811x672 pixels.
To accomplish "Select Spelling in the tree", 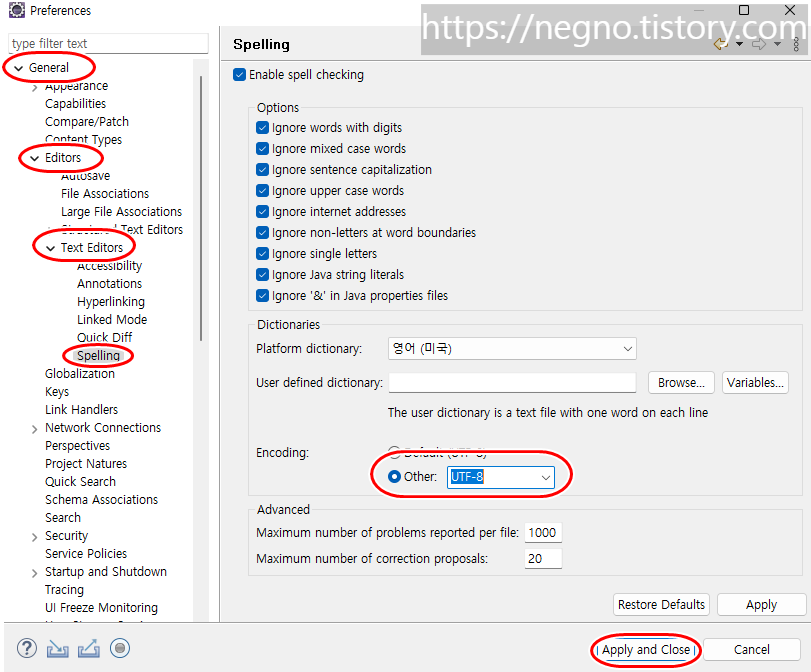I will (x=98, y=355).
